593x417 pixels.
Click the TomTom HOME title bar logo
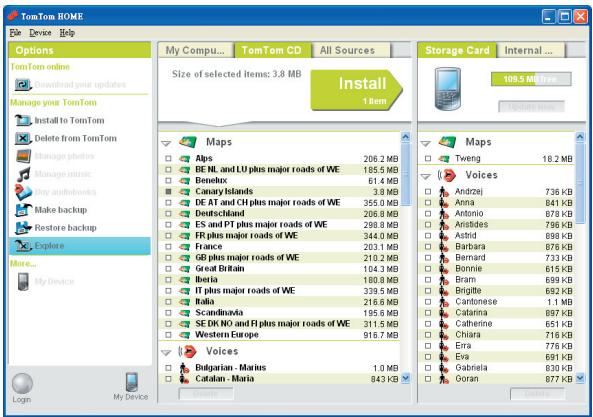(13, 16)
